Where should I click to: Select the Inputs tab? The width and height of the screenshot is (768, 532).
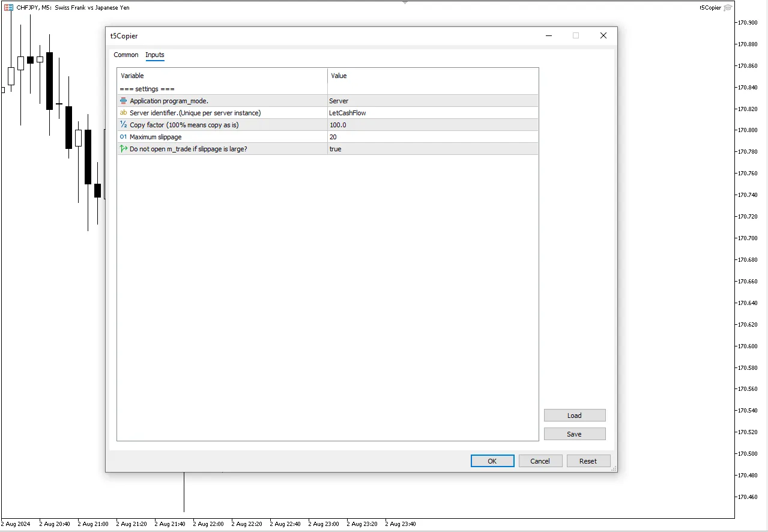[x=155, y=55]
